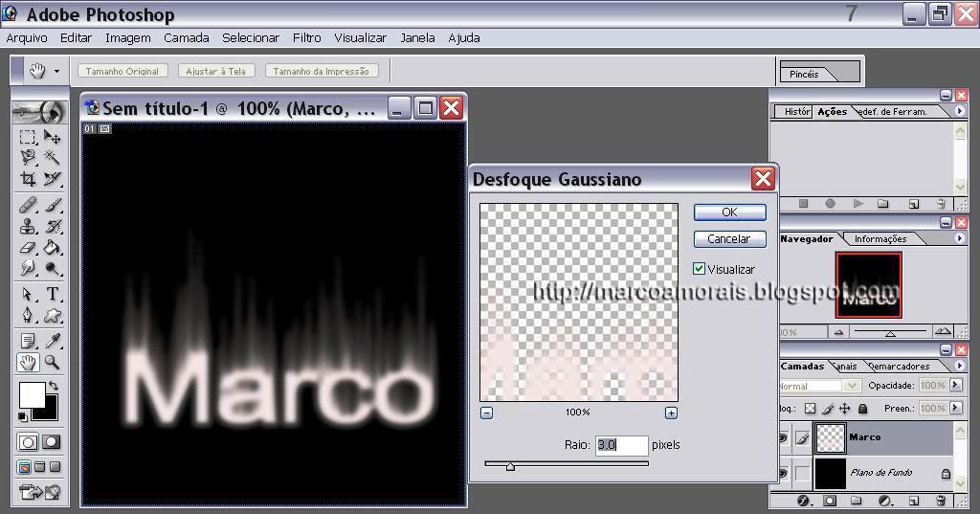Image resolution: width=980 pixels, height=514 pixels.
Task: Switch to the Informações tab
Action: [880, 239]
